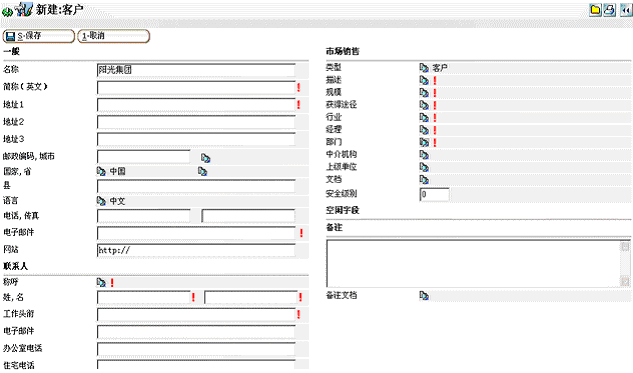Open the 部门 browse icon
The height and width of the screenshot is (373, 633).
[x=424, y=142]
